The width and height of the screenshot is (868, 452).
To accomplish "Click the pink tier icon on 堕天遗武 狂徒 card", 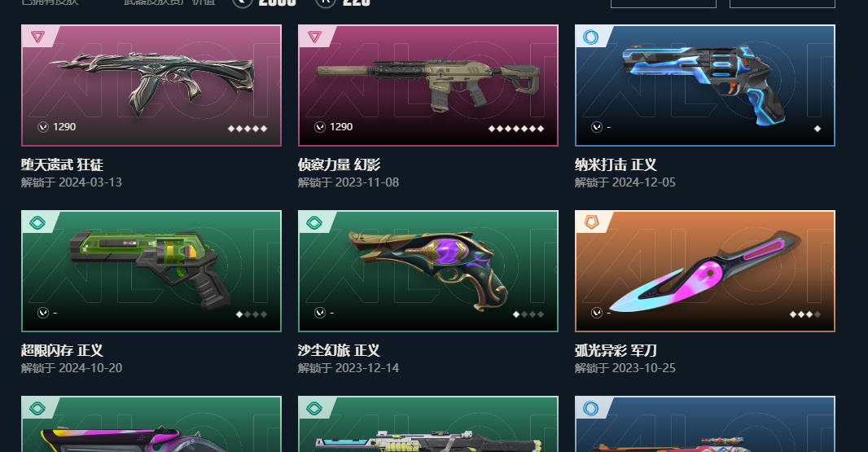I will pos(37,37).
